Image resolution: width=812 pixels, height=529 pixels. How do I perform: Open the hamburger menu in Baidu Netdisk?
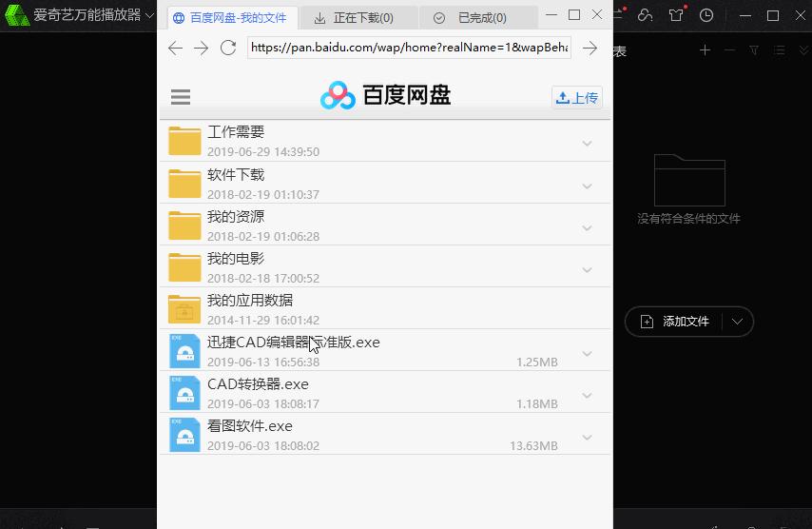coord(181,97)
